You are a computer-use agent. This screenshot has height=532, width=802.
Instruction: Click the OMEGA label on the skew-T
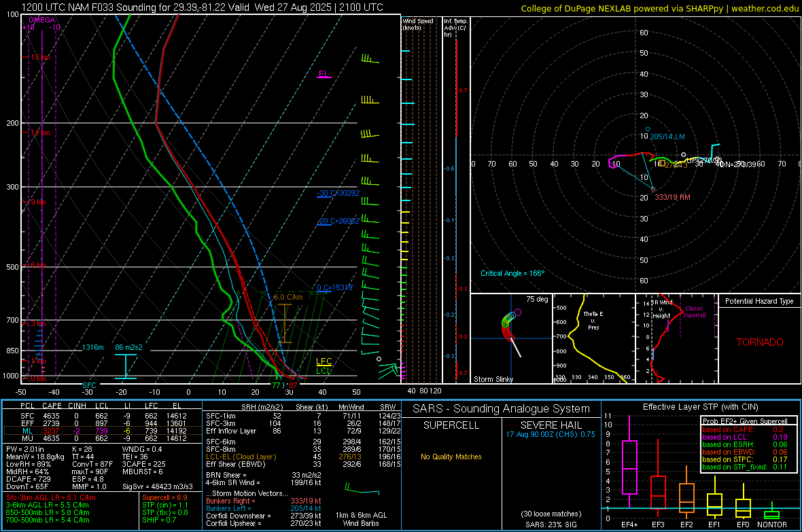coord(42,20)
